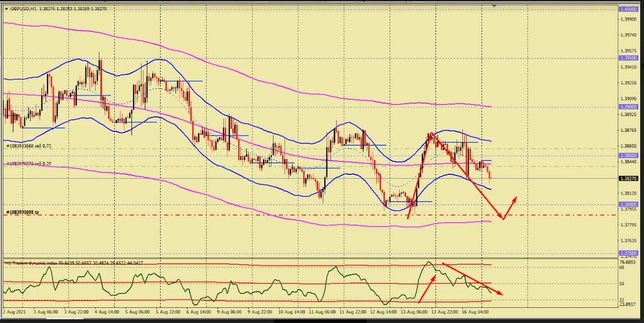644x323 pixels.
Task: Click the 1.39000 horizontal line price label
Action: pyautogui.click(x=627, y=107)
